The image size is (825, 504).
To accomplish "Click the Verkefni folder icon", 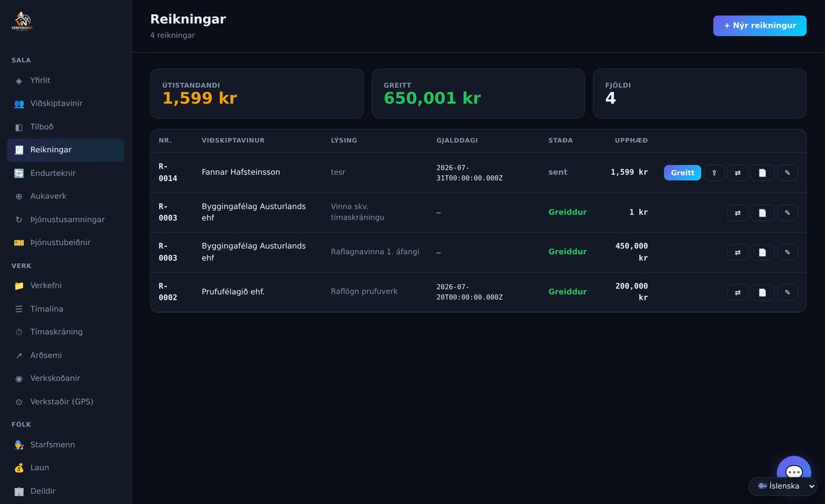I will click(x=19, y=286).
